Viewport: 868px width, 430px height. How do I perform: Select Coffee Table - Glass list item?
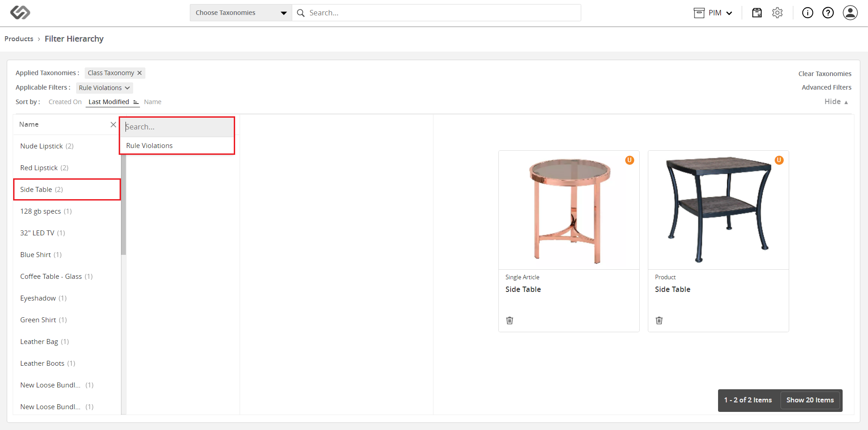coord(67,277)
